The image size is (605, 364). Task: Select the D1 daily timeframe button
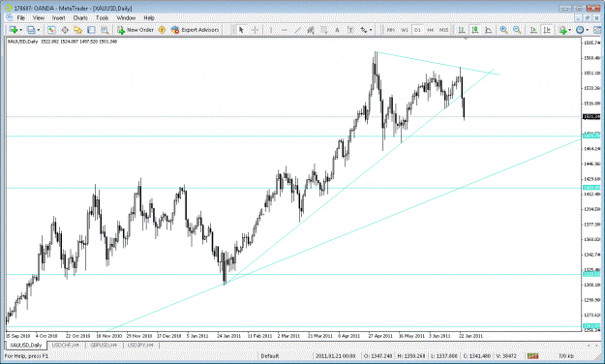(x=417, y=30)
